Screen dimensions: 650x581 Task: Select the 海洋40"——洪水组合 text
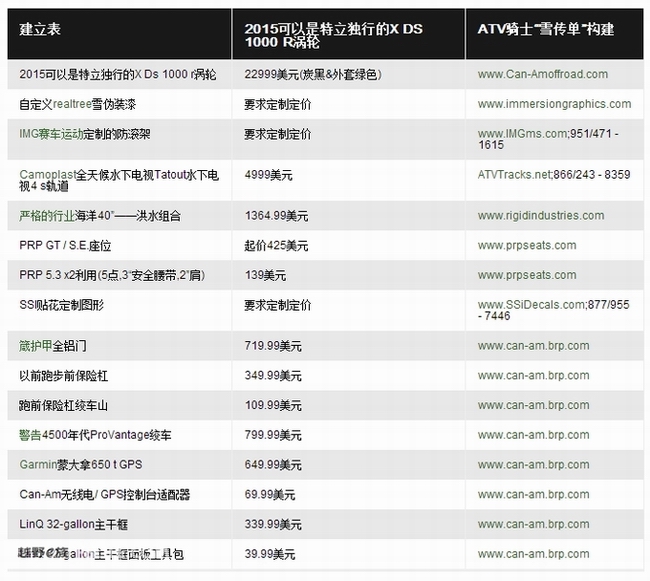128,215
